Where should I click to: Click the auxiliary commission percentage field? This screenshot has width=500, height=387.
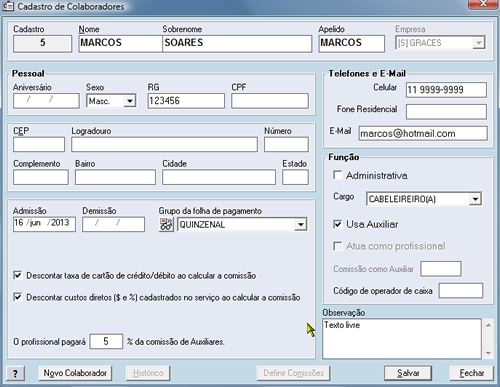tap(106, 341)
